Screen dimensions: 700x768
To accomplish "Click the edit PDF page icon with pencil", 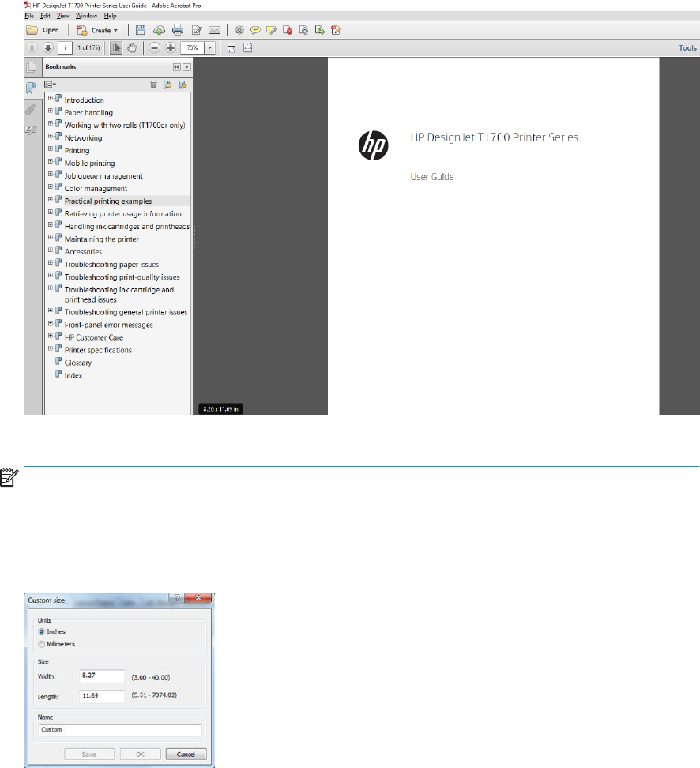I will tap(336, 30).
